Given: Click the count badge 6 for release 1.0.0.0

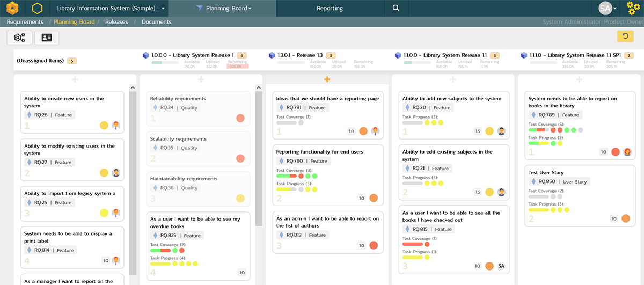Looking at the screenshot, I should [241, 55].
